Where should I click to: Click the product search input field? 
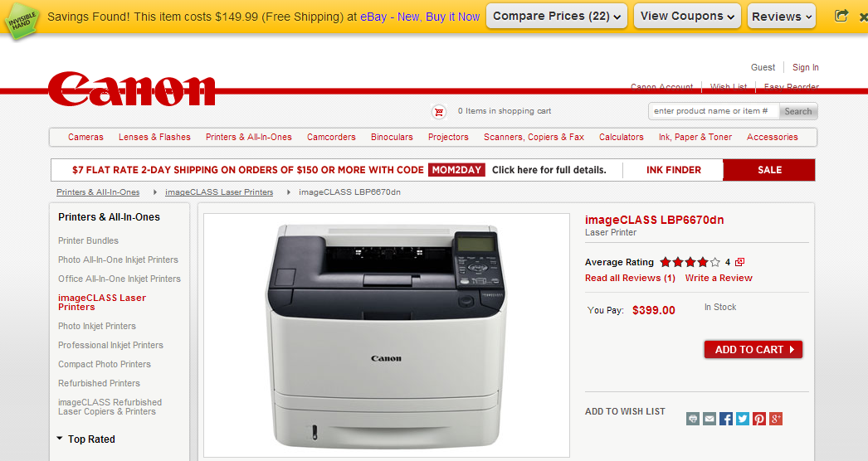[x=714, y=111]
